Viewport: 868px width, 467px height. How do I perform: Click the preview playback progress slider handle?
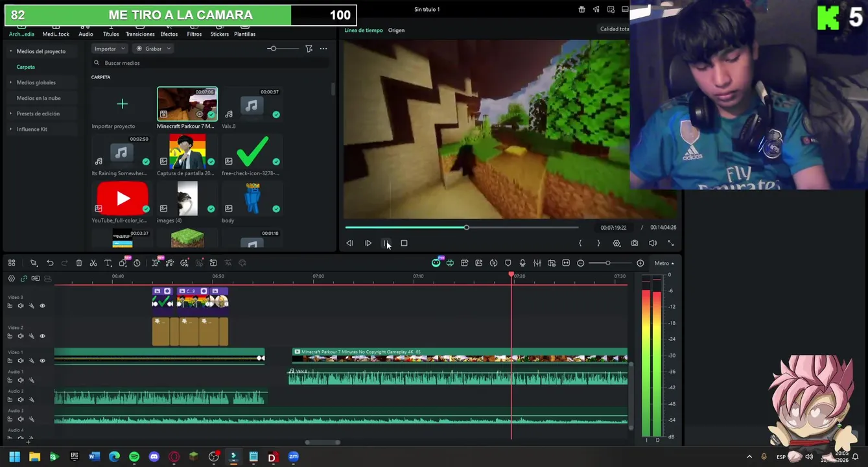pyautogui.click(x=466, y=228)
